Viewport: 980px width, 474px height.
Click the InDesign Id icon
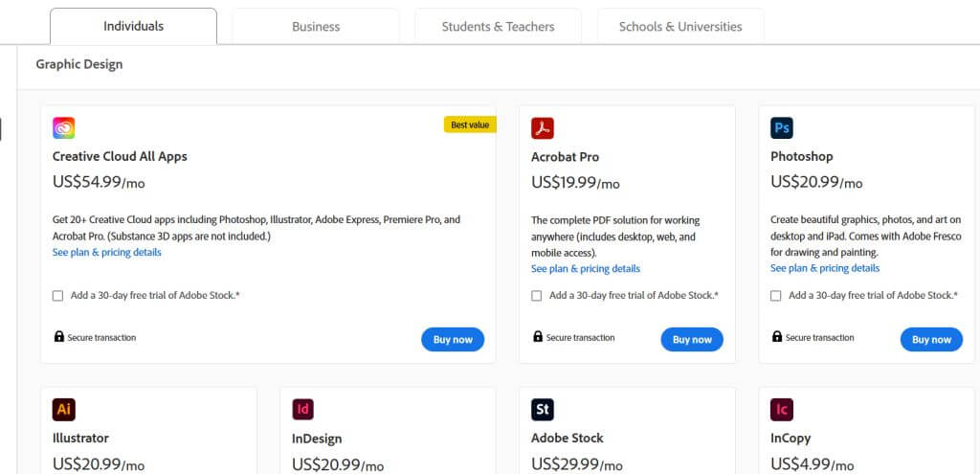pyautogui.click(x=303, y=410)
